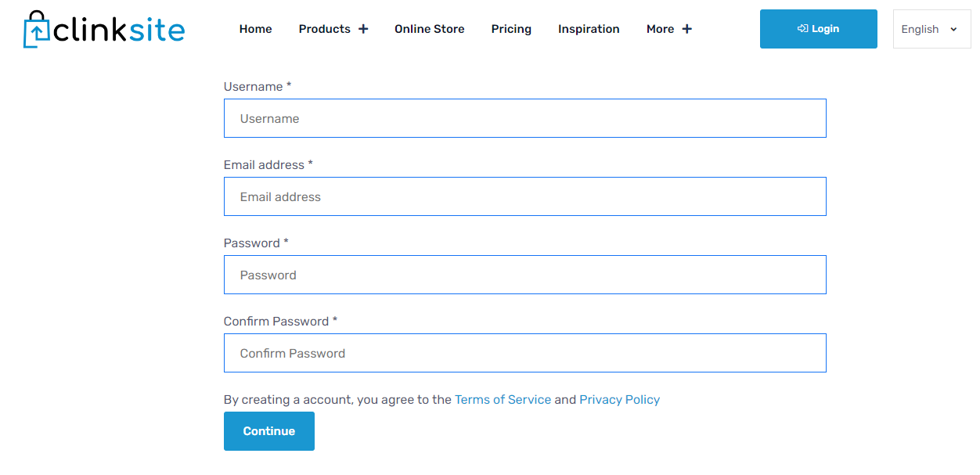Select the Password input field

524,275
